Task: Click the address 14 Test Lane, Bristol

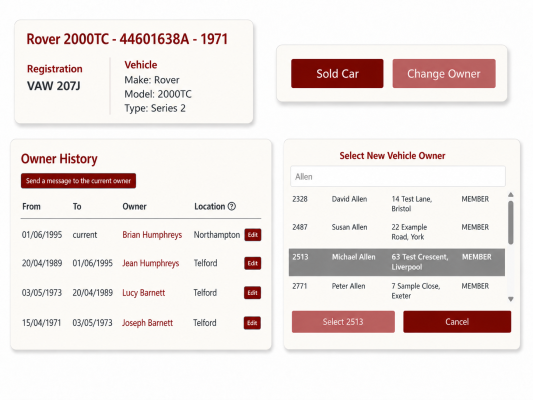Action: coord(412,204)
